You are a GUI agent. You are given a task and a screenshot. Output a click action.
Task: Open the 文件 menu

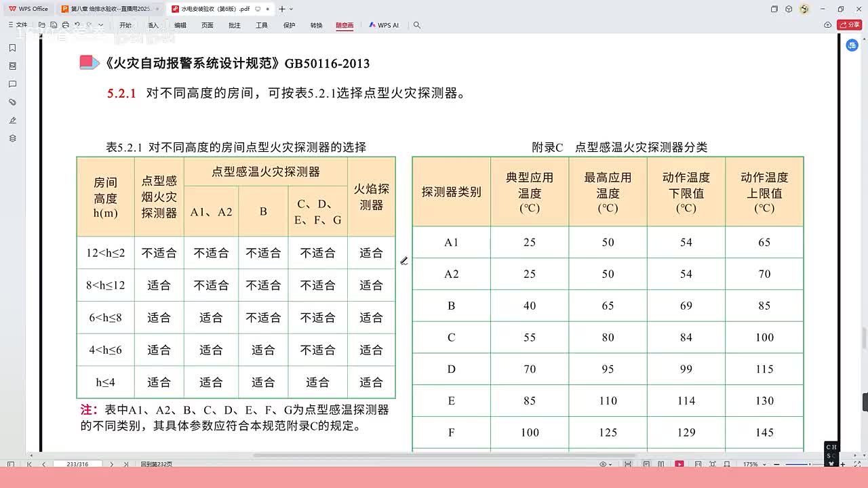[x=18, y=25]
